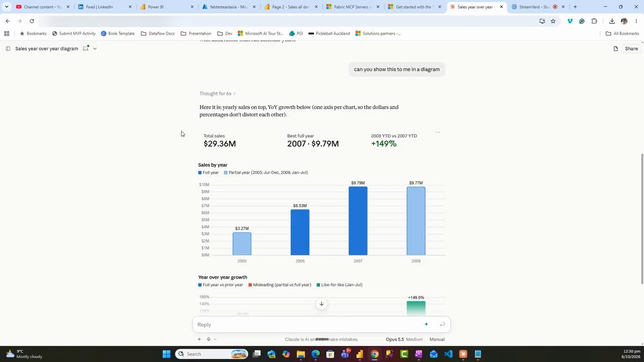Bookmark this page with star icon
The width and height of the screenshot is (644, 362).
553,21
